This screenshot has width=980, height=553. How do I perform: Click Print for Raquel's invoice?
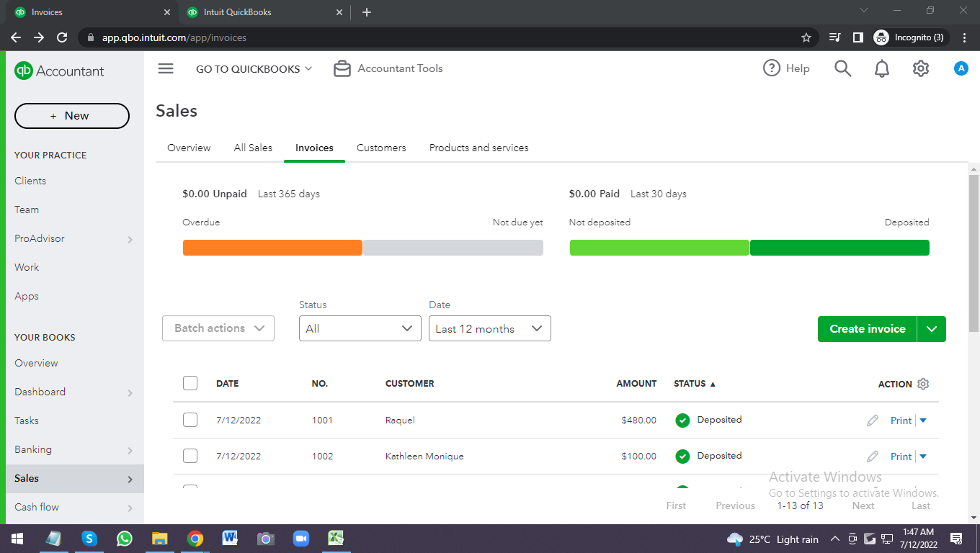tap(901, 421)
